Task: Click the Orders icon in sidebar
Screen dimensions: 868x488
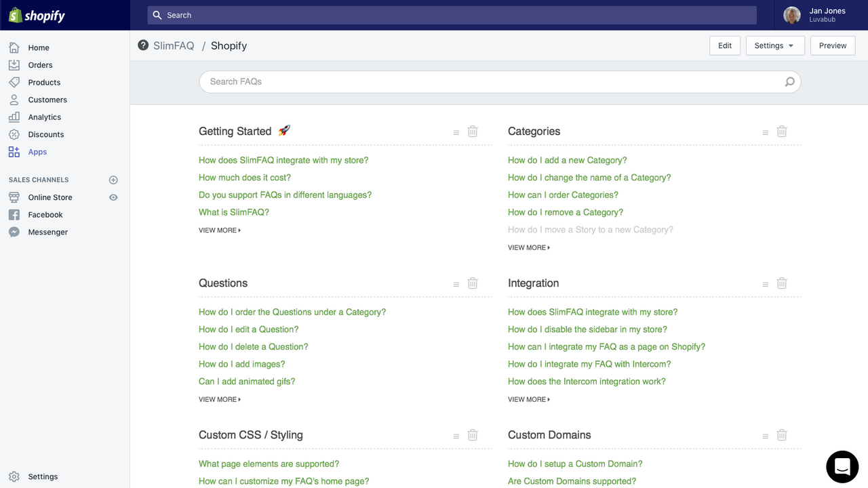Action: pos(14,65)
